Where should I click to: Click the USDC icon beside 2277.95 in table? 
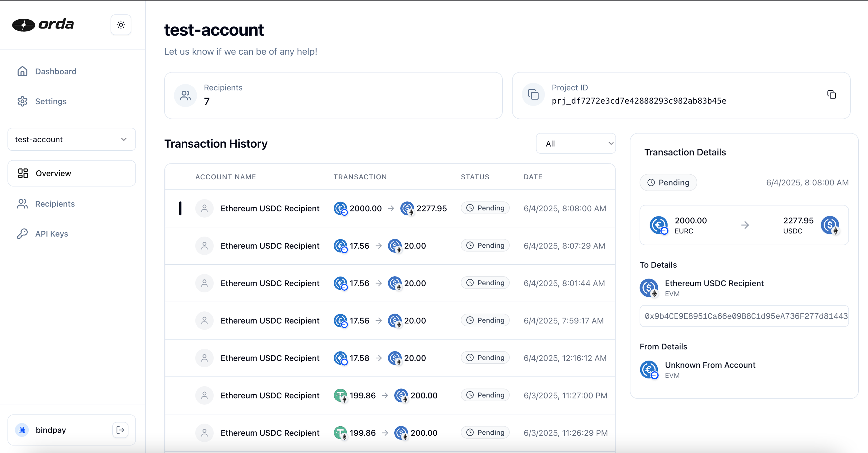(407, 209)
